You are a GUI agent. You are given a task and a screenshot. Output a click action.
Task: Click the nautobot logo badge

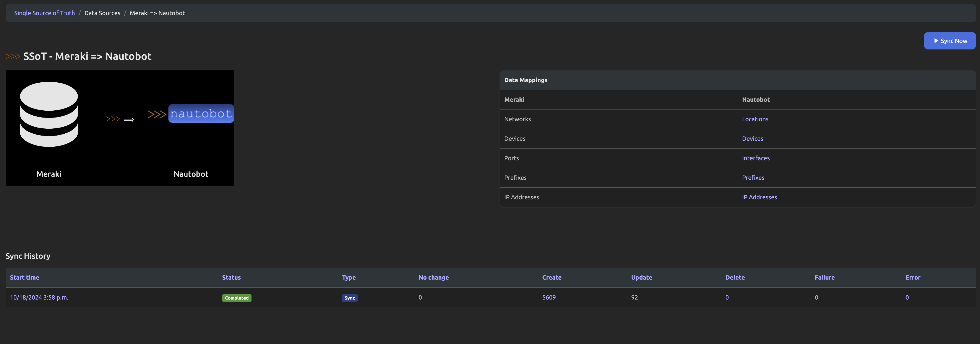(201, 113)
